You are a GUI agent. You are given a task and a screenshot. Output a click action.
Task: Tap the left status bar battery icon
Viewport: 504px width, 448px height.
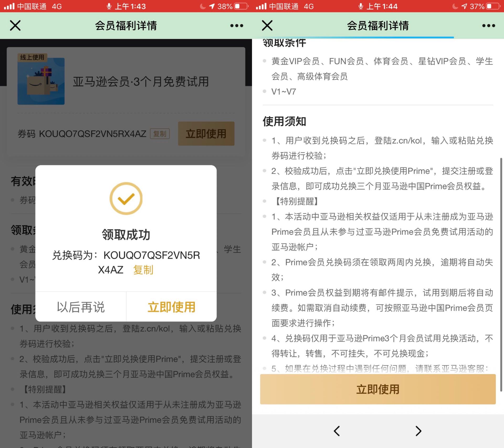point(241,6)
